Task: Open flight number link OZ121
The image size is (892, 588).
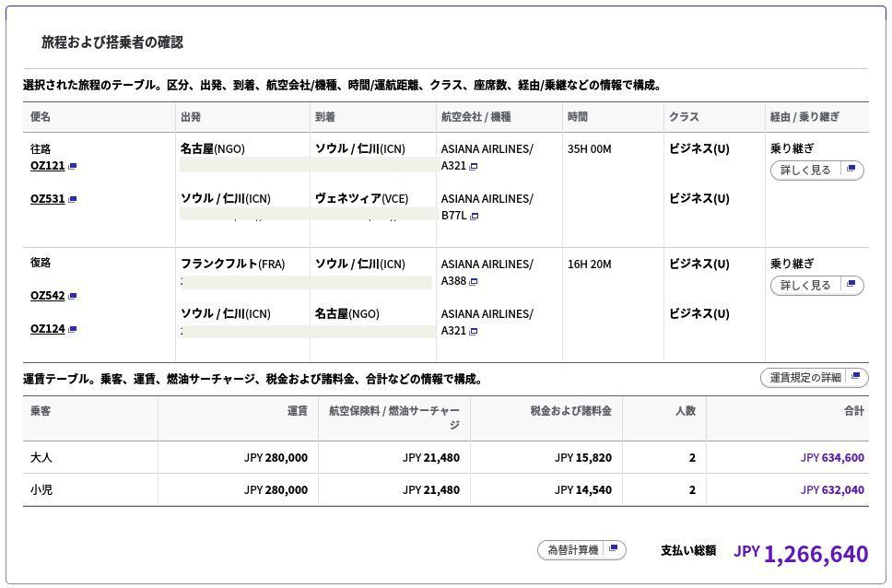Action: click(x=47, y=166)
